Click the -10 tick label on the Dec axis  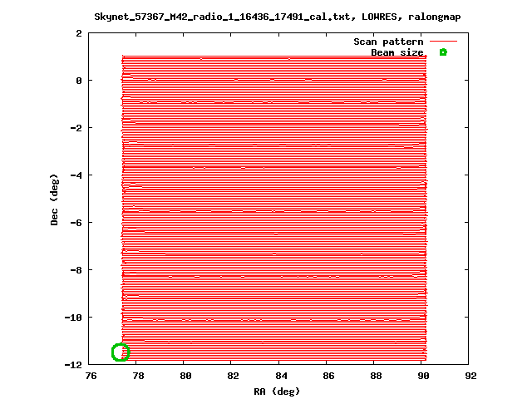74,318
